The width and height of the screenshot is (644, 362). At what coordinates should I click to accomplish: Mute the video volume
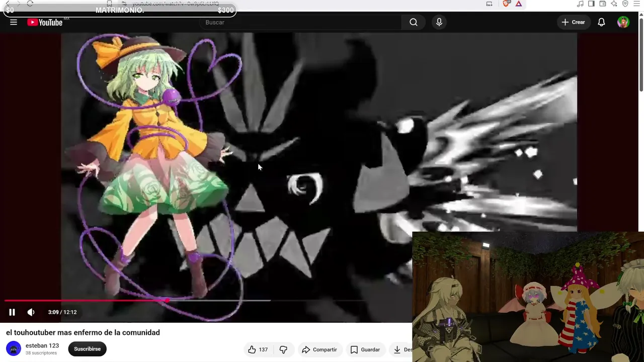pos(31,312)
